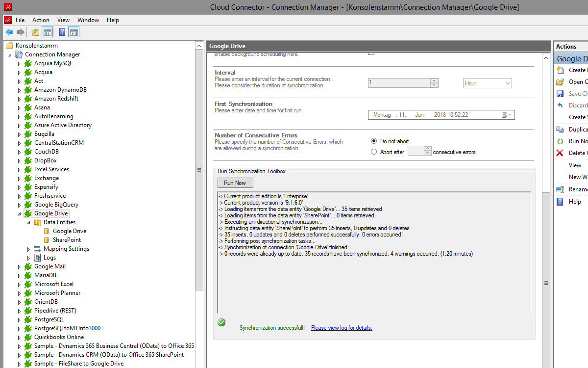This screenshot has width=588, height=368.
Task: Select the 'Abort after' radio button
Action: click(374, 152)
